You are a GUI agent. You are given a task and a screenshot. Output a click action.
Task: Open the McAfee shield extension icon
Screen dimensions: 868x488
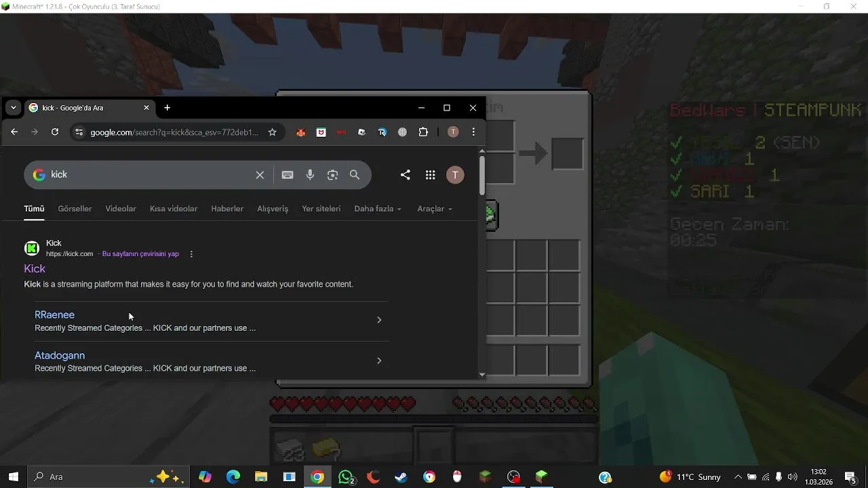pyautogui.click(x=321, y=132)
